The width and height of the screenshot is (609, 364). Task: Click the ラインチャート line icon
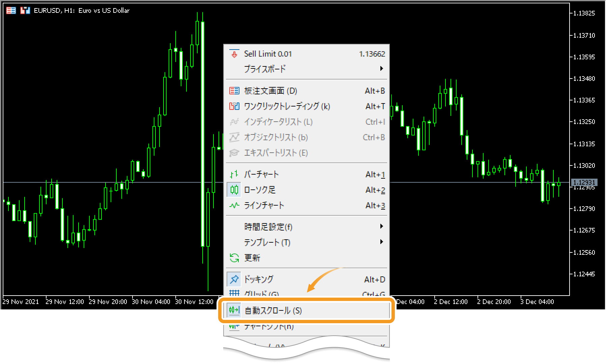234,205
